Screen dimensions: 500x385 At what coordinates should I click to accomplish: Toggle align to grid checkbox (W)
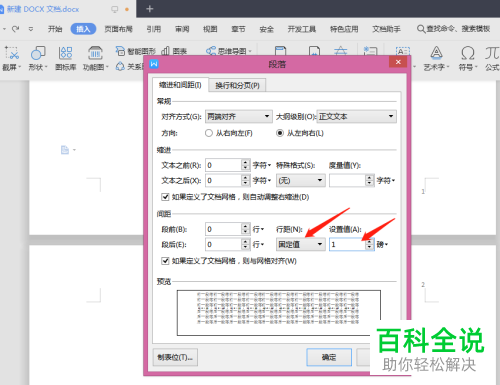coord(165,261)
